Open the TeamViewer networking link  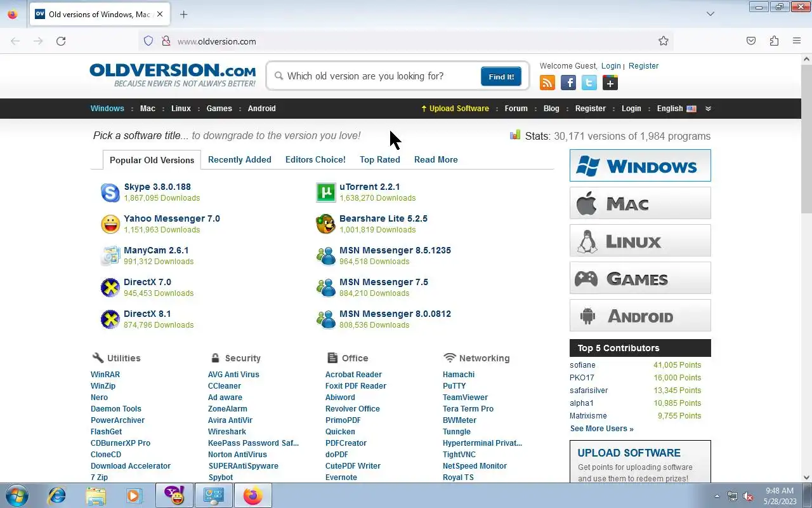pos(465,398)
